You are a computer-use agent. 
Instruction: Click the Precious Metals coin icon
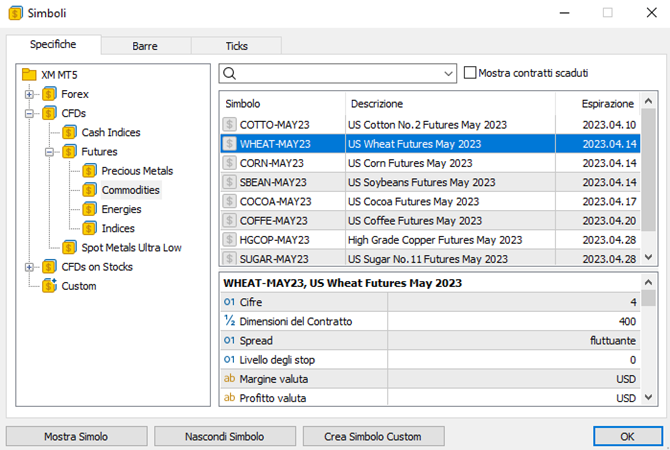click(89, 171)
